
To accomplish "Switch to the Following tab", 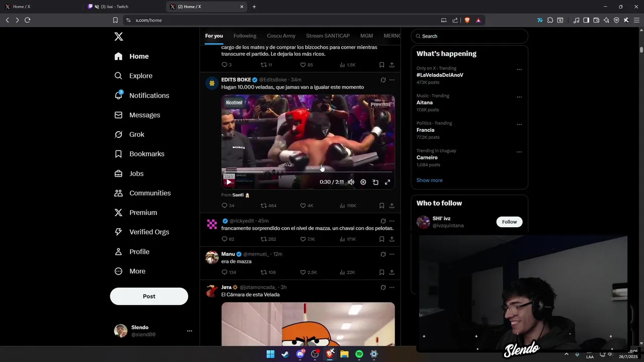I will coord(245,36).
